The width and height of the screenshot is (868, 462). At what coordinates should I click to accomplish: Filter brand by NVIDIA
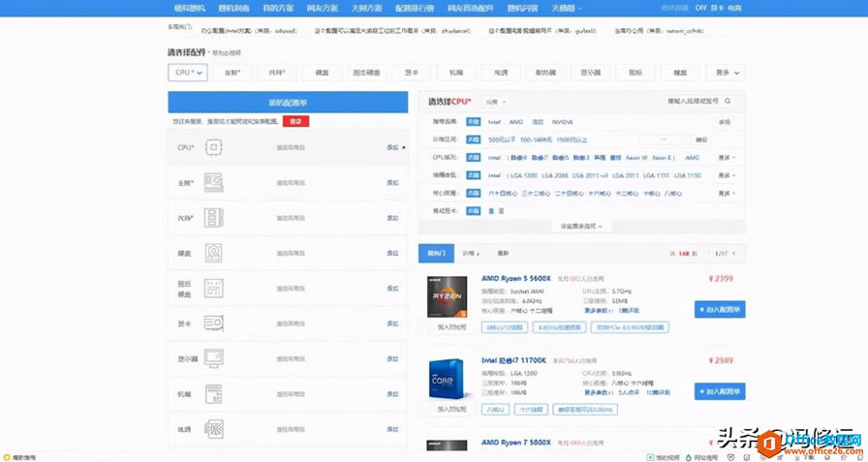(563, 122)
